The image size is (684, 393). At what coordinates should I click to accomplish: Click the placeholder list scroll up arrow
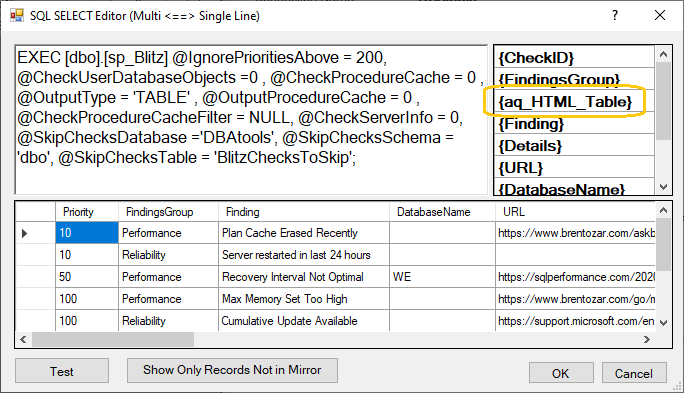663,54
